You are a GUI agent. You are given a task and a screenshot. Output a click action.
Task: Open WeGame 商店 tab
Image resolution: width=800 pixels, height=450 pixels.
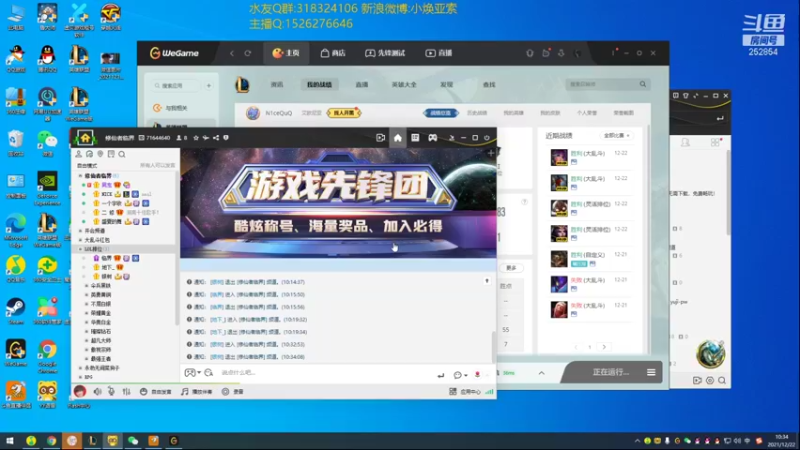[x=333, y=53]
